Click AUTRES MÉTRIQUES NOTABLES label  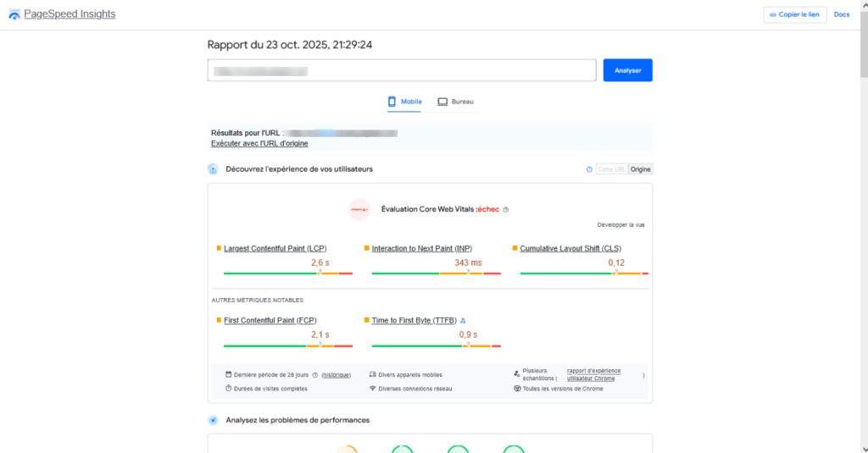[258, 301]
